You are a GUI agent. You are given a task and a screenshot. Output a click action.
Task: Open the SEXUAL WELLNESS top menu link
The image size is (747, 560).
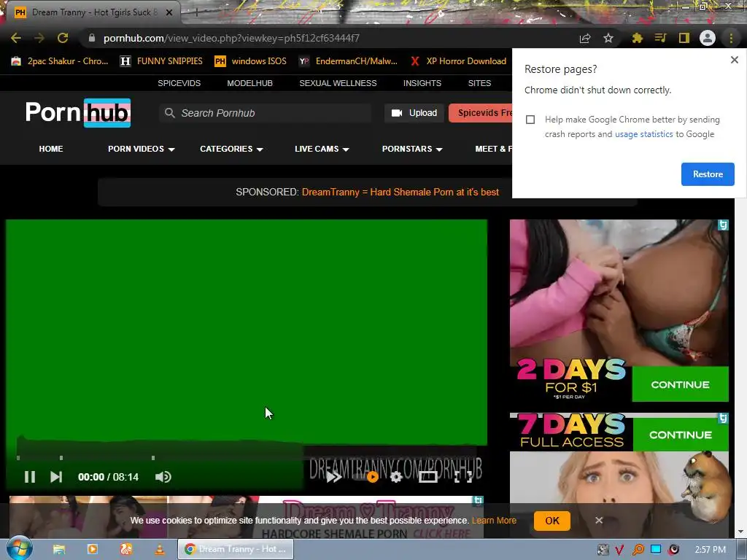338,83
